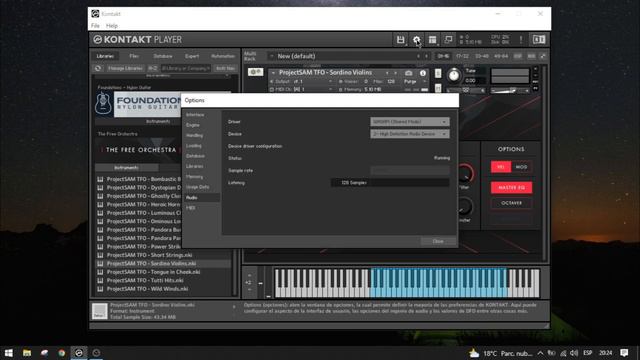
Task: Open the Driver dropdown in Options dialog
Action: [x=410, y=122]
